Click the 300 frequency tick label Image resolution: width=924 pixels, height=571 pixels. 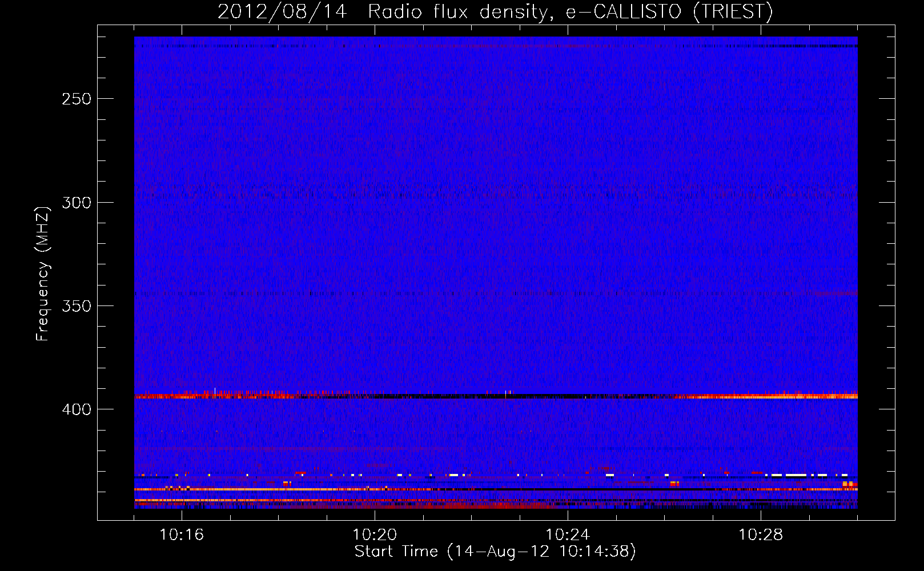coord(77,202)
